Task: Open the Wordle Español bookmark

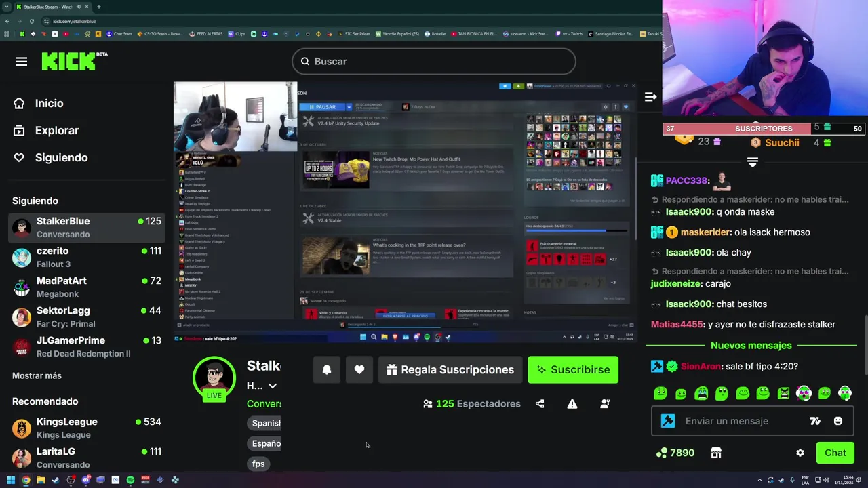Action: click(x=397, y=33)
